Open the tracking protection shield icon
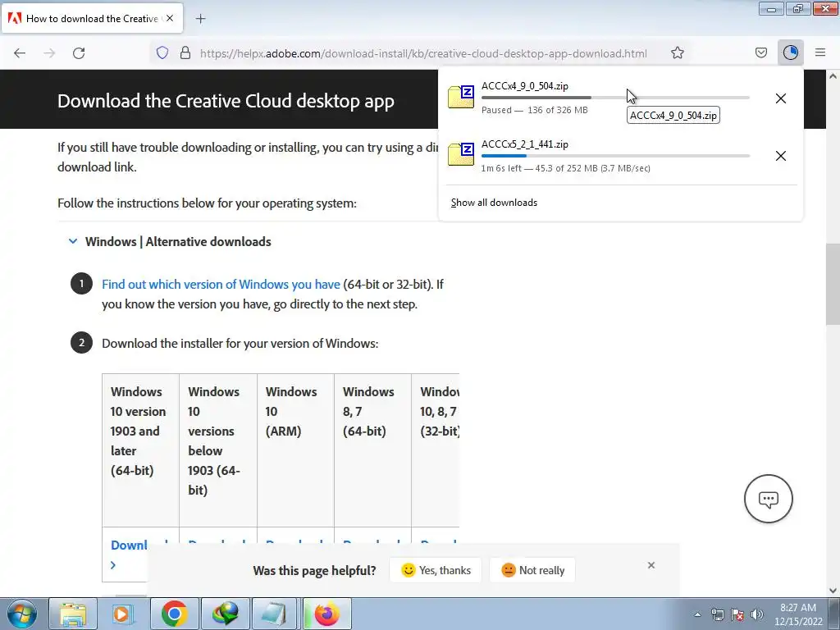The height and width of the screenshot is (630, 840). pyautogui.click(x=162, y=52)
